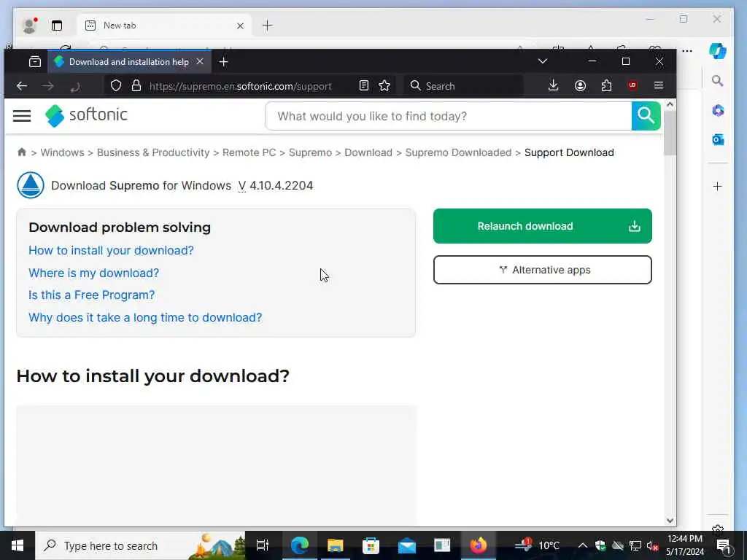
Task: Go to Remote PC breadcrumb
Action: tap(249, 152)
